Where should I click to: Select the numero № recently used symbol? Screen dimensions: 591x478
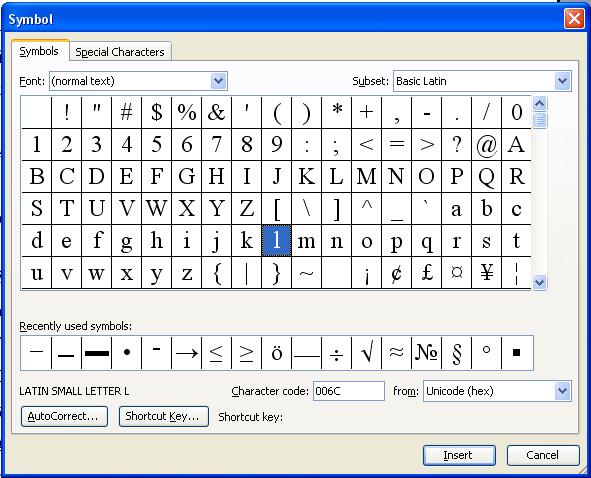click(427, 353)
